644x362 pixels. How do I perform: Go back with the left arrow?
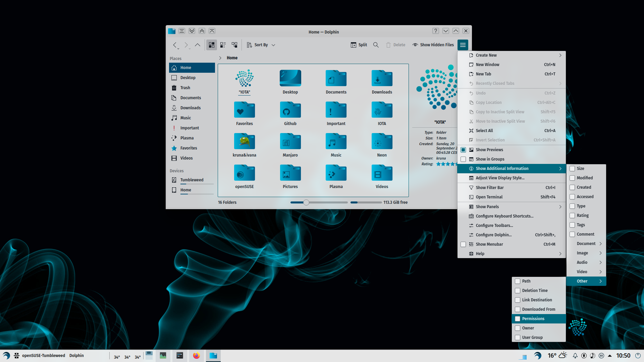click(x=175, y=45)
